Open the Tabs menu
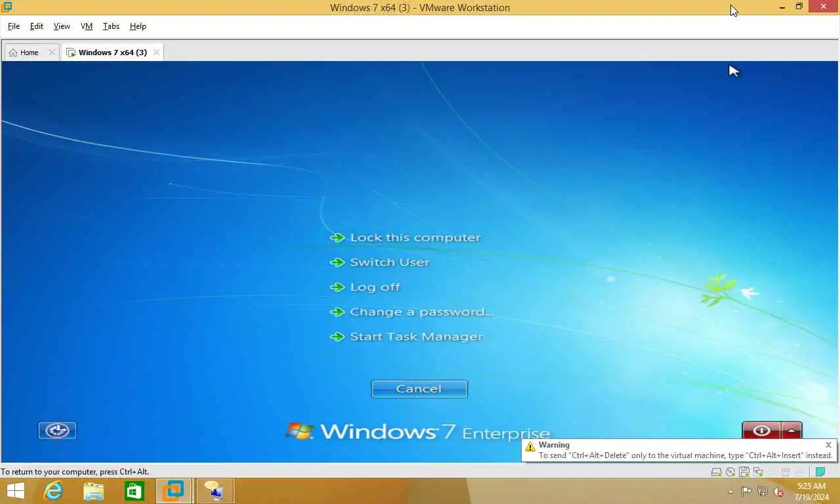840x504 pixels. click(111, 26)
